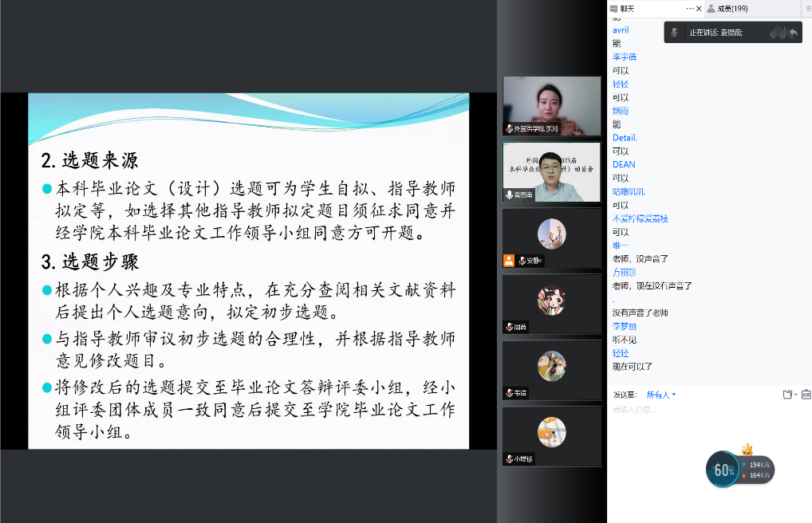Viewport: 812px width, 523px height.
Task: Click sender name 唯一 in chat
Action: click(621, 246)
